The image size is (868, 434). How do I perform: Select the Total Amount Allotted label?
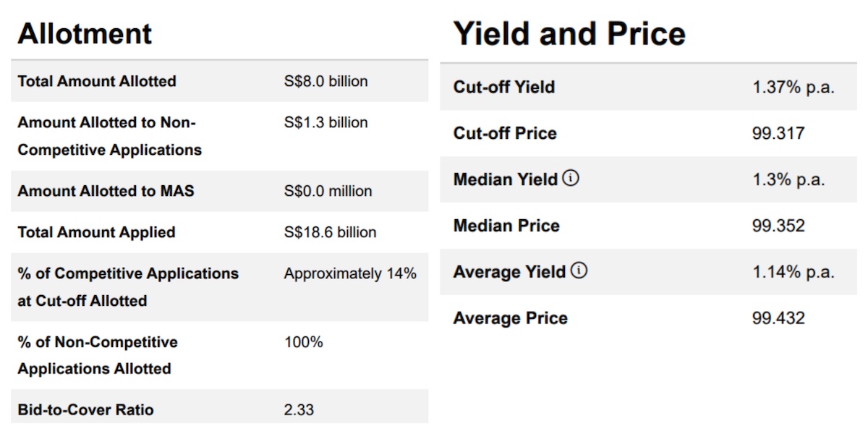point(97,82)
